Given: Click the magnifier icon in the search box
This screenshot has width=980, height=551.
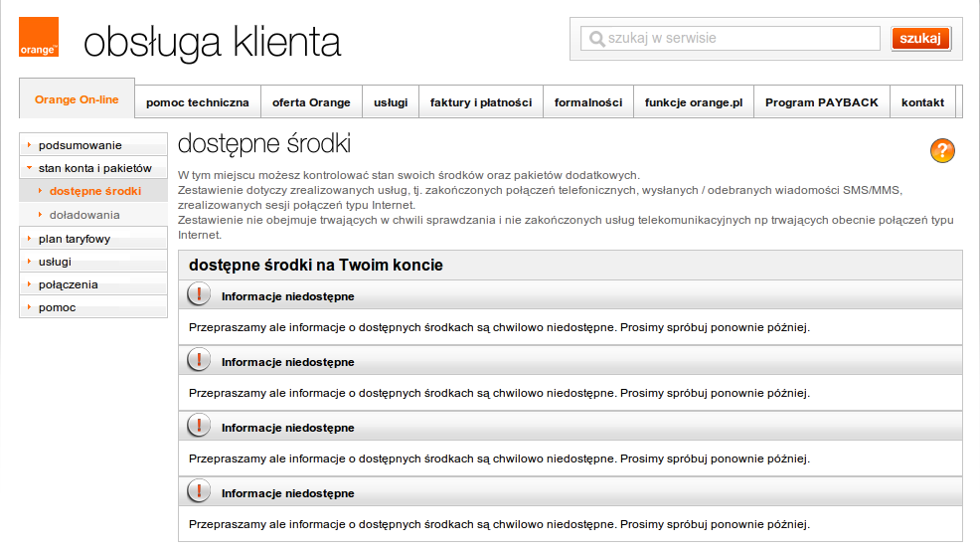Looking at the screenshot, I should pos(597,39).
